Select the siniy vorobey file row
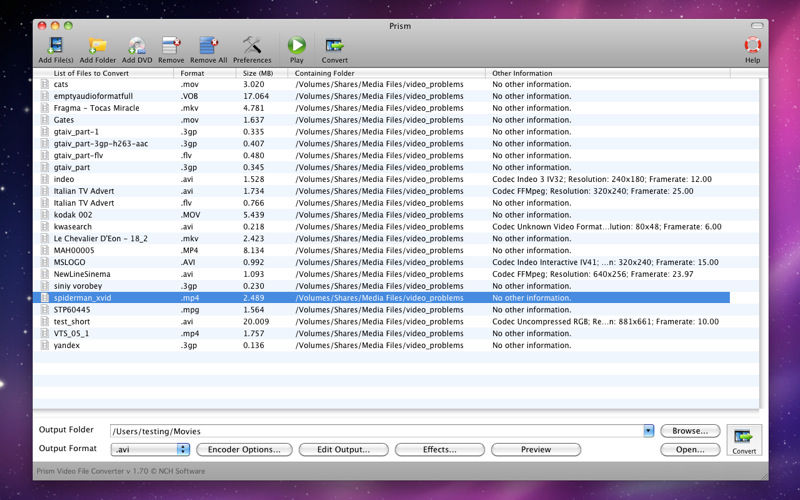Image resolution: width=800 pixels, height=500 pixels. (x=382, y=286)
